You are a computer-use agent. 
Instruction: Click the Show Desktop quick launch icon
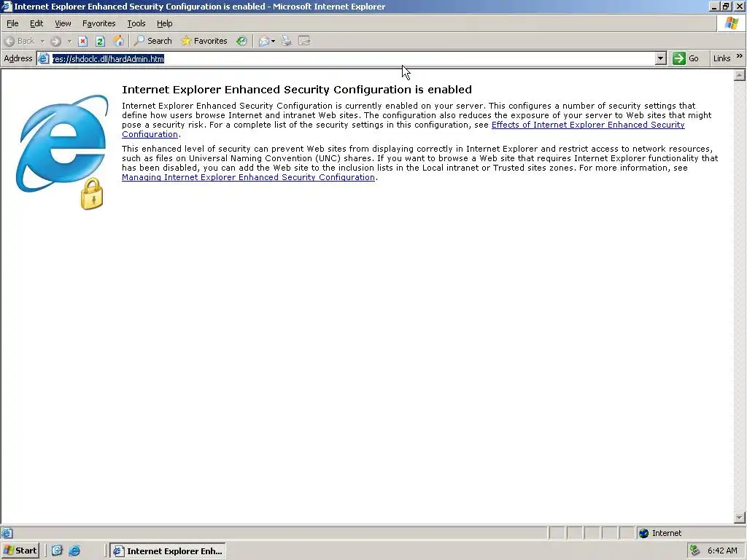tap(57, 551)
